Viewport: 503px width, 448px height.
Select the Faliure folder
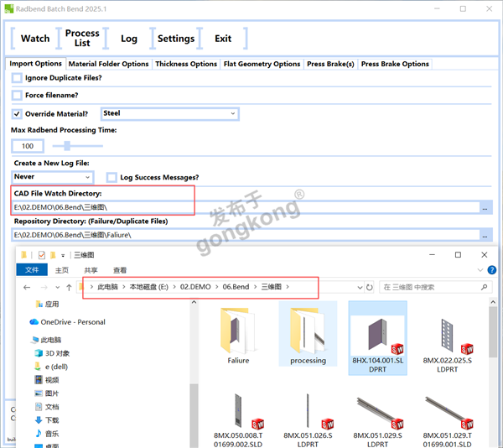tap(238, 336)
